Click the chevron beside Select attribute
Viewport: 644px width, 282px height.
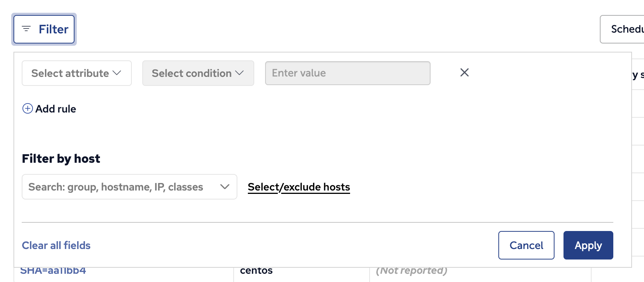point(117,73)
